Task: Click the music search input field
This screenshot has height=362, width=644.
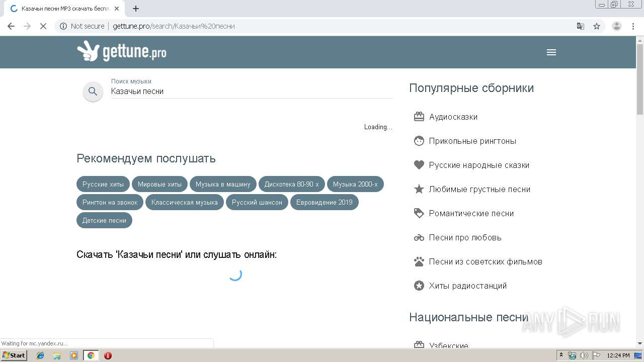Action: coord(252,92)
